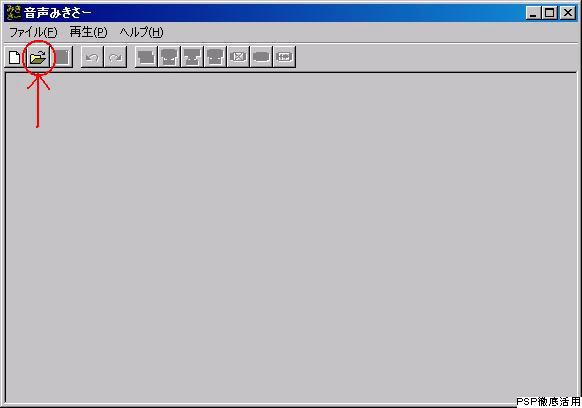Click the last toolbar icon with double arrows
The height and width of the screenshot is (408, 582).
tap(284, 57)
